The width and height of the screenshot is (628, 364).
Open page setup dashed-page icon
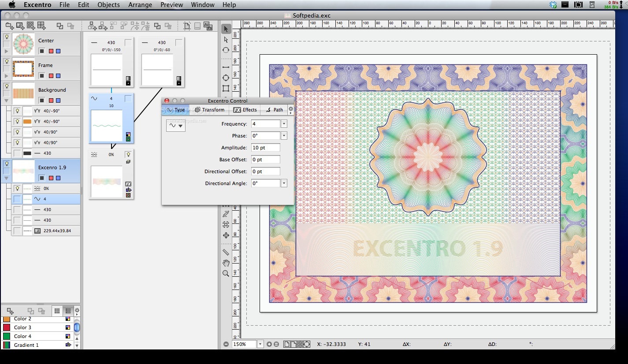coord(187,26)
